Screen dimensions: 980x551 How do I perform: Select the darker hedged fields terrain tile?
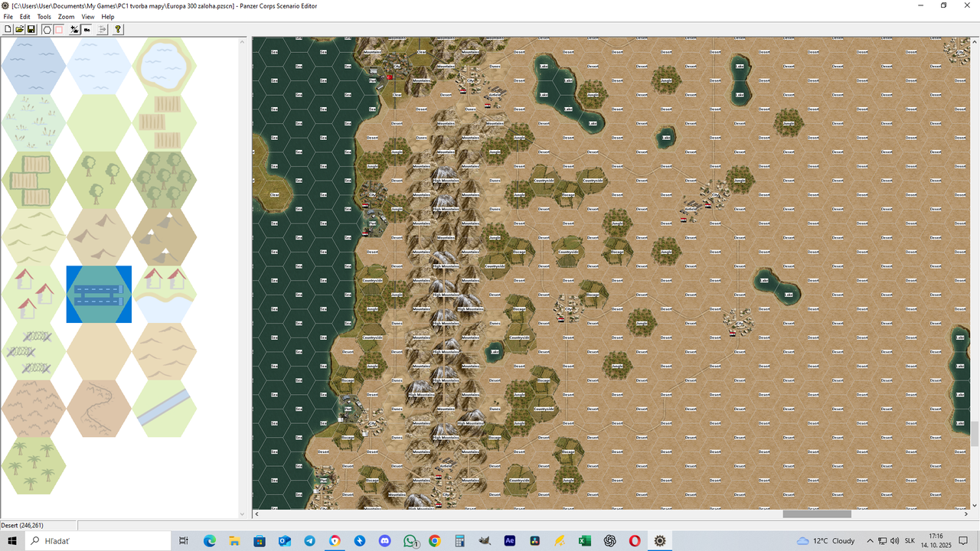[34, 180]
